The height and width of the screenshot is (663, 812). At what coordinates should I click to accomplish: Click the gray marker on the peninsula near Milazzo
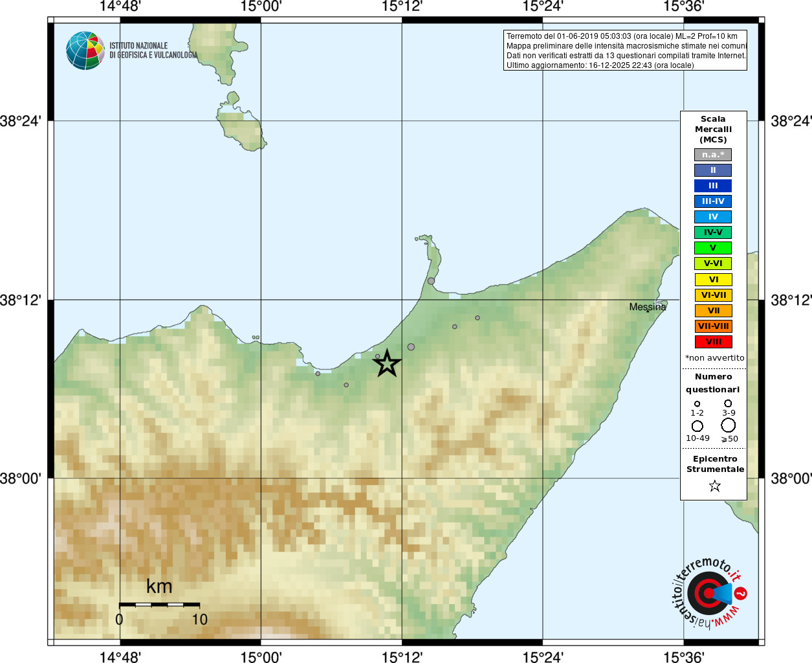click(431, 281)
